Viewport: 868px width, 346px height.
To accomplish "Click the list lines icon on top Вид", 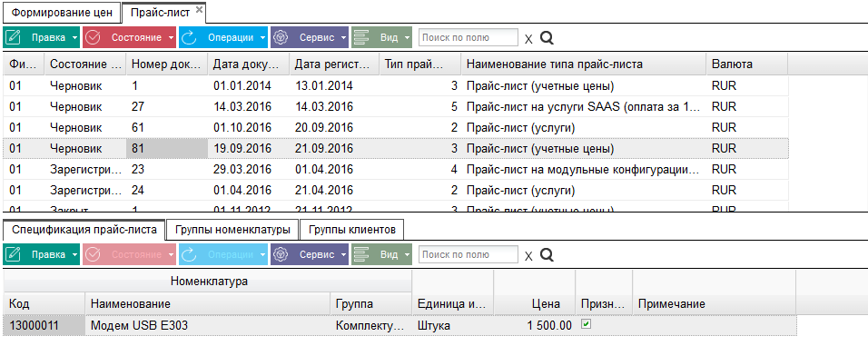I will click(x=361, y=37).
